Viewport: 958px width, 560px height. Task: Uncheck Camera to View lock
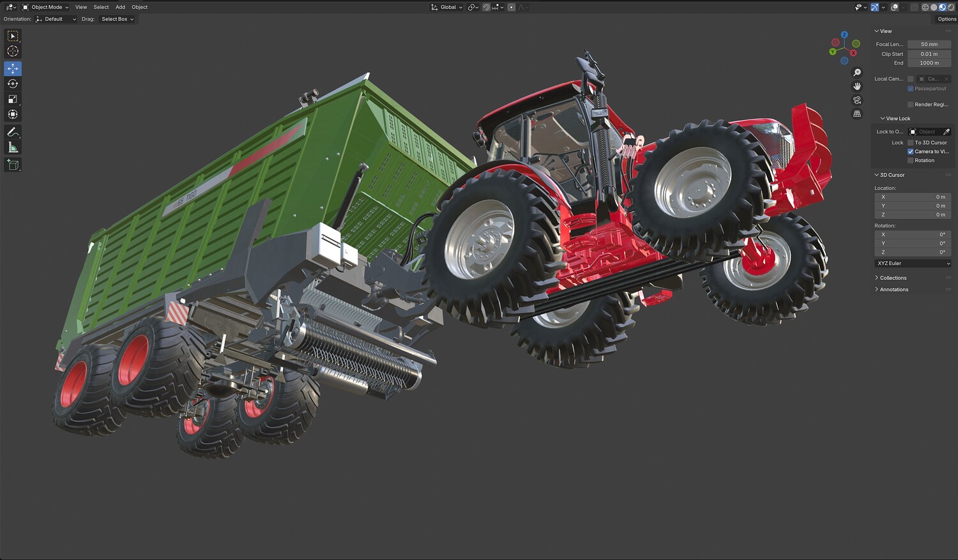910,152
